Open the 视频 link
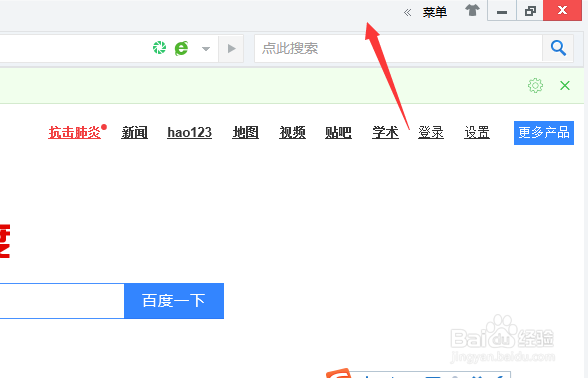The width and height of the screenshot is (588, 378). (x=292, y=132)
